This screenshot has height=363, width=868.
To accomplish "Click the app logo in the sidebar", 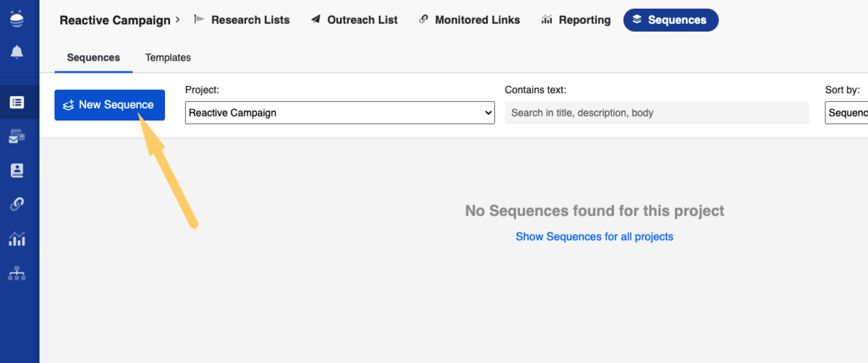I will pyautogui.click(x=17, y=18).
